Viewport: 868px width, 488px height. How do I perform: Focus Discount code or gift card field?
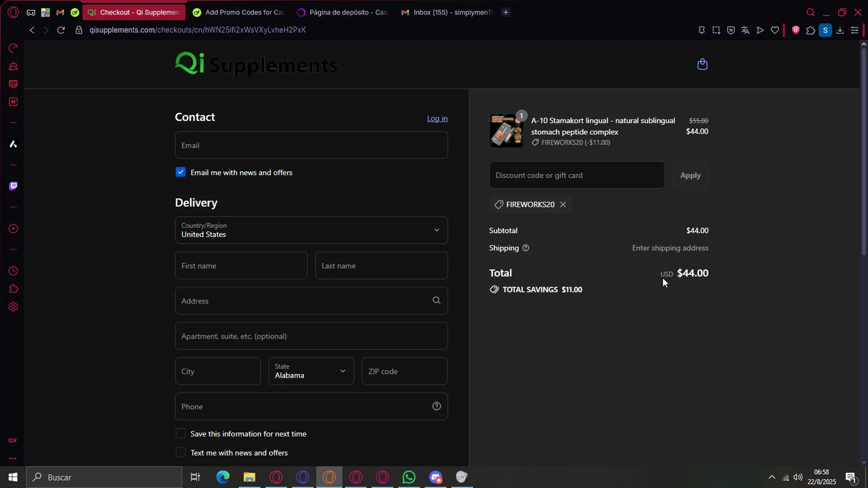(x=577, y=175)
